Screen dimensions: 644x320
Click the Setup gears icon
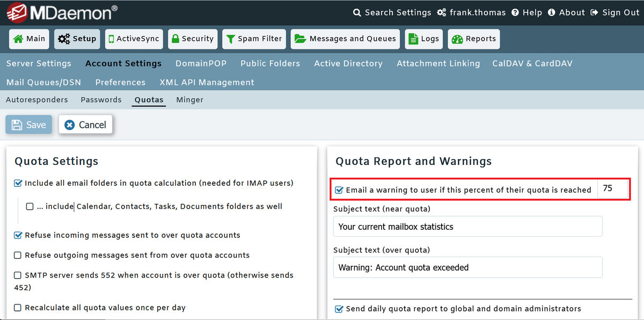[x=64, y=39]
